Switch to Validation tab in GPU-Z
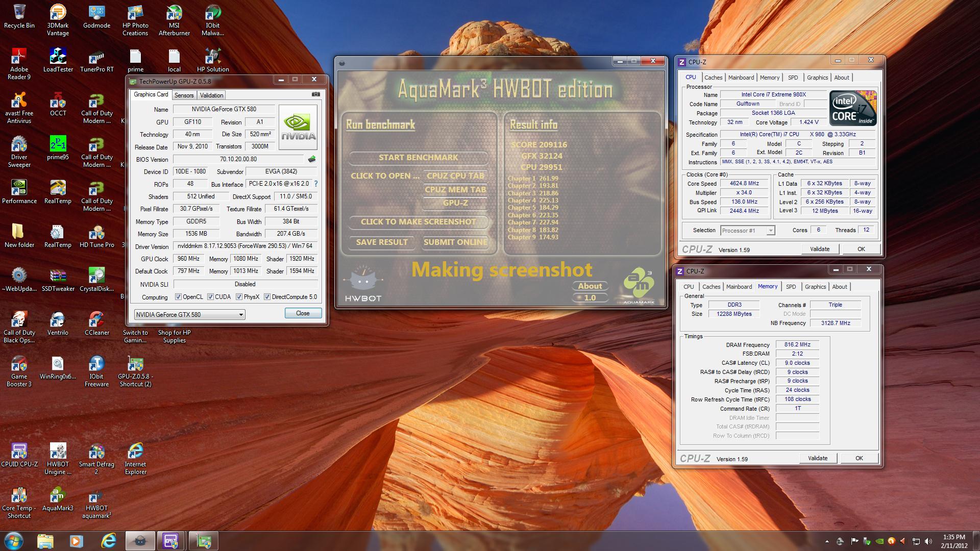This screenshot has width=980, height=551. [x=211, y=95]
